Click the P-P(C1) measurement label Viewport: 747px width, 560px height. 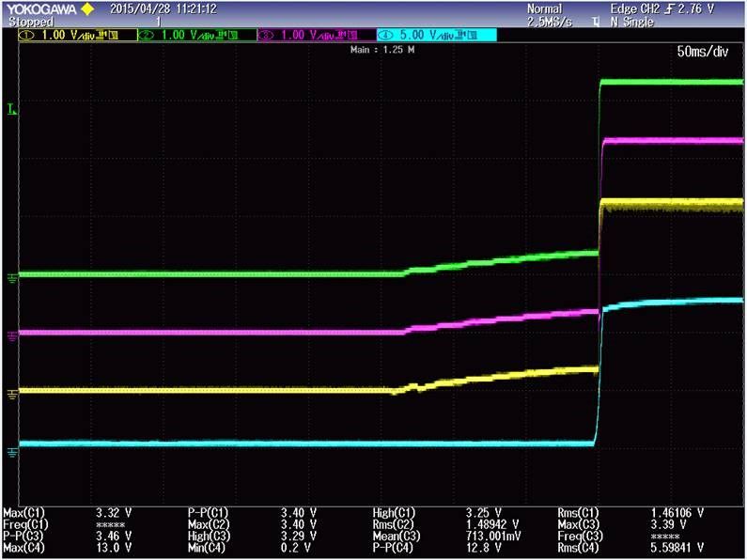coord(209,513)
